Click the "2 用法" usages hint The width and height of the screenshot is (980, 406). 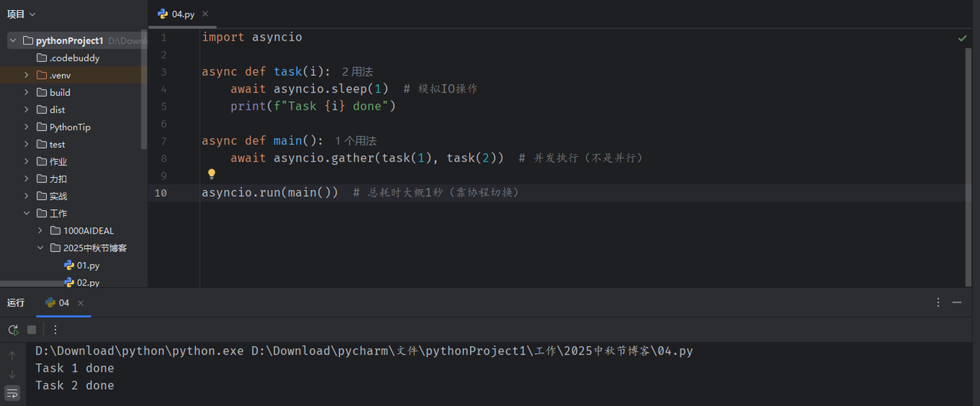coord(358,72)
